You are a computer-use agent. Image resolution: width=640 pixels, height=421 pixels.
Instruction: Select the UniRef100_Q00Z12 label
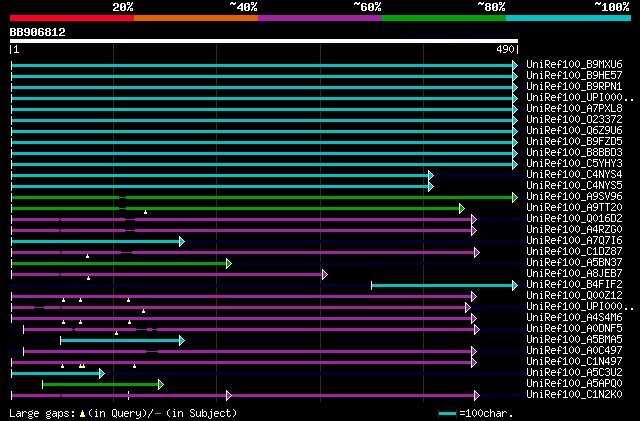pos(574,296)
